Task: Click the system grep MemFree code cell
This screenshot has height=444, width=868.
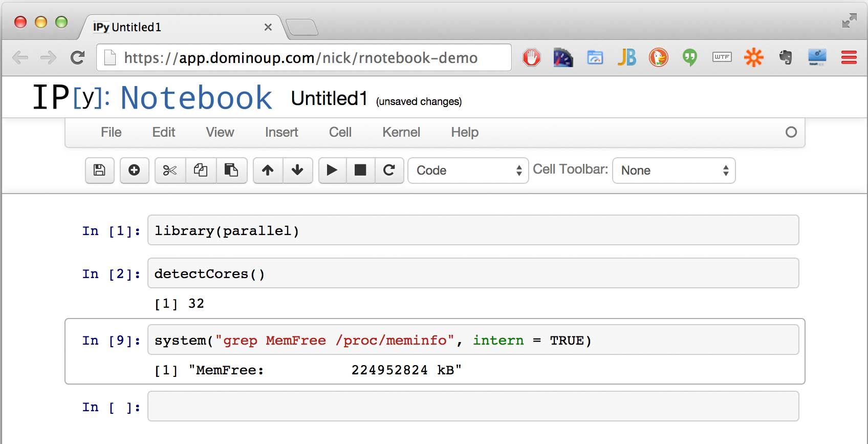Action: coord(473,340)
